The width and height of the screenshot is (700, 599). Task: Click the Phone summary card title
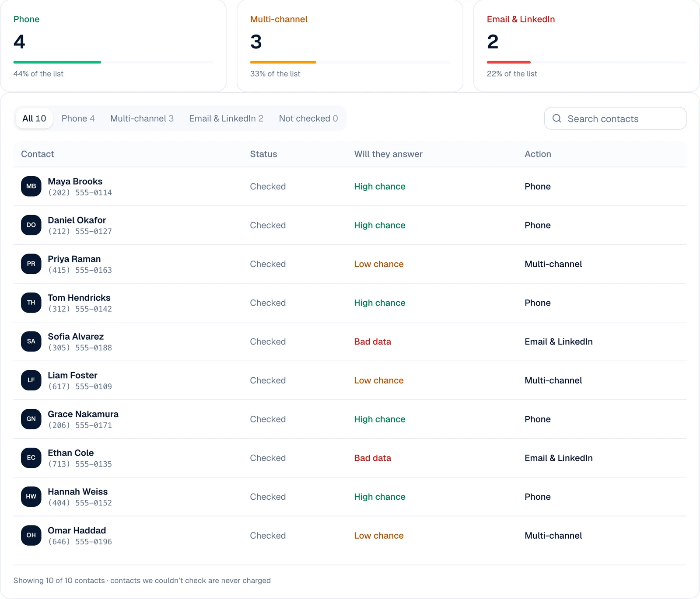tap(27, 19)
